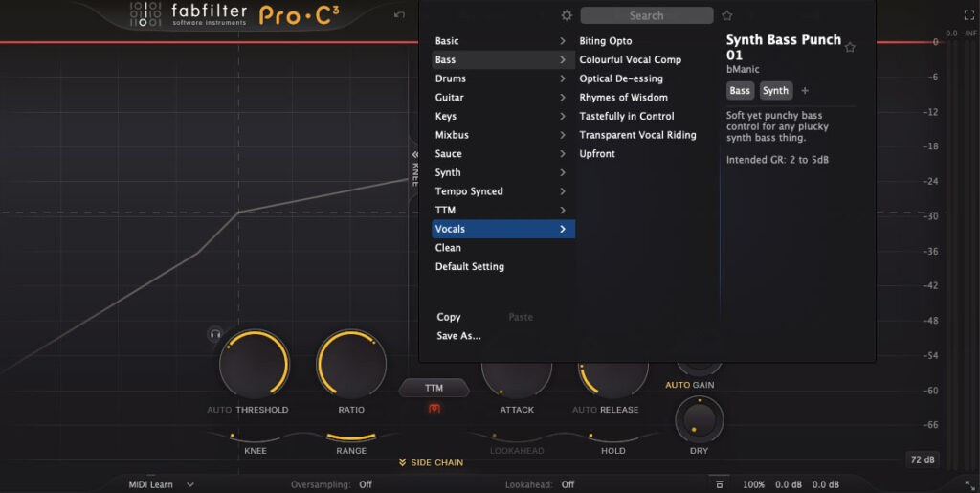This screenshot has height=493, width=980.
Task: Click the THRESHOLD knob
Action: pyautogui.click(x=254, y=364)
